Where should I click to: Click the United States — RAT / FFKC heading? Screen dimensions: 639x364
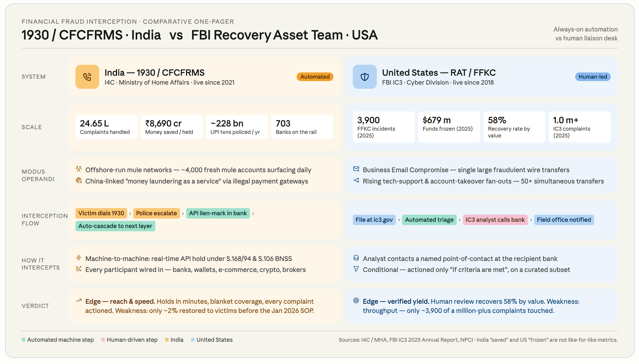pos(439,72)
